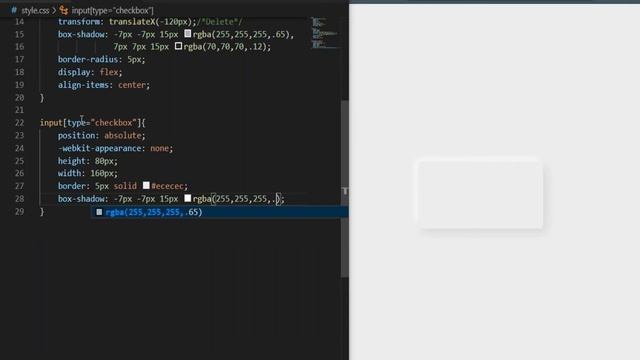Click the #ececec color value text
The height and width of the screenshot is (360, 640).
tap(167, 186)
